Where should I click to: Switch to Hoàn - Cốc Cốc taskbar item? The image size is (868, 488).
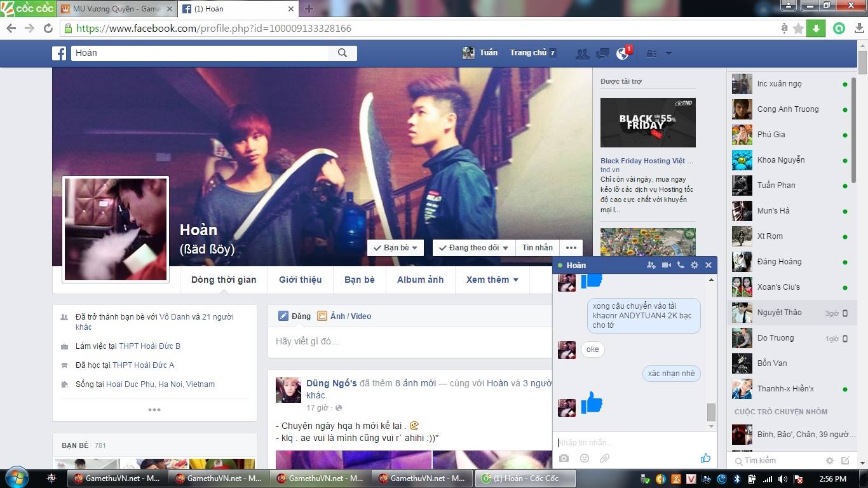[527, 478]
